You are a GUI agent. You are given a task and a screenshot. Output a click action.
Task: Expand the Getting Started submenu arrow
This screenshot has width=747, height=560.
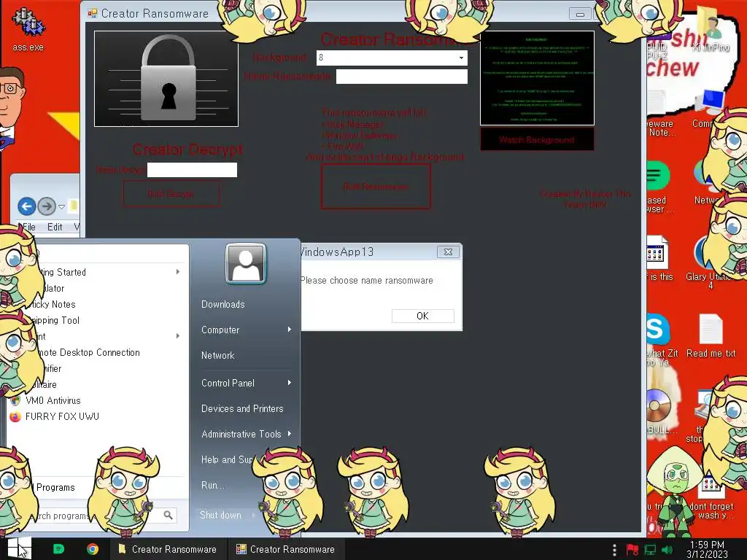(178, 272)
